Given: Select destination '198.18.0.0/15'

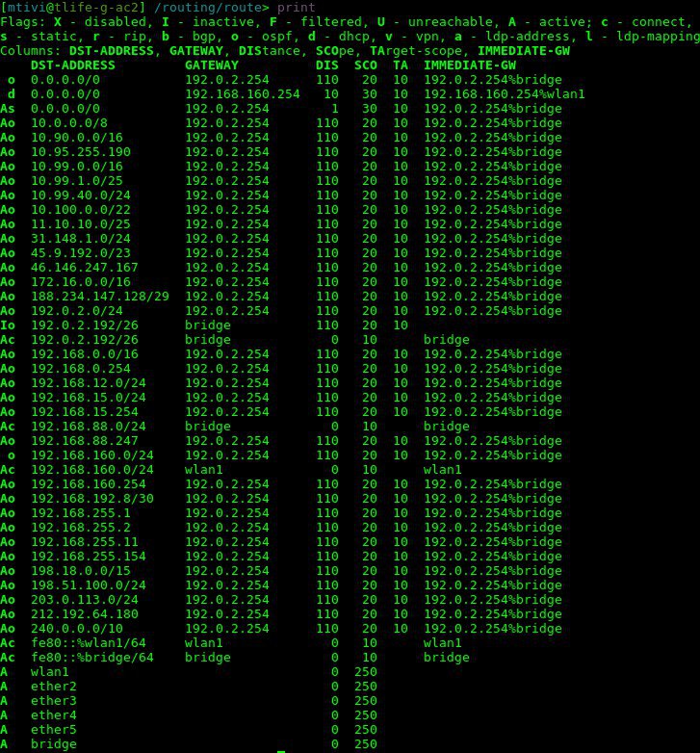Looking at the screenshot, I should [81, 570].
